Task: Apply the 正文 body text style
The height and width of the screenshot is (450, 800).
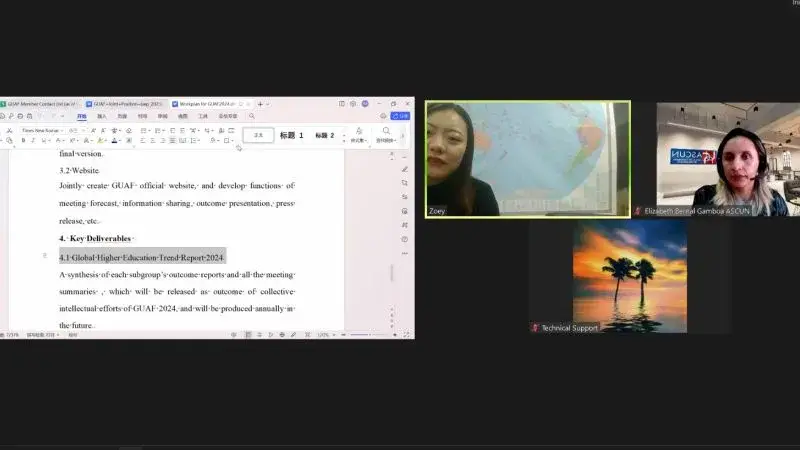Action: click(x=259, y=135)
